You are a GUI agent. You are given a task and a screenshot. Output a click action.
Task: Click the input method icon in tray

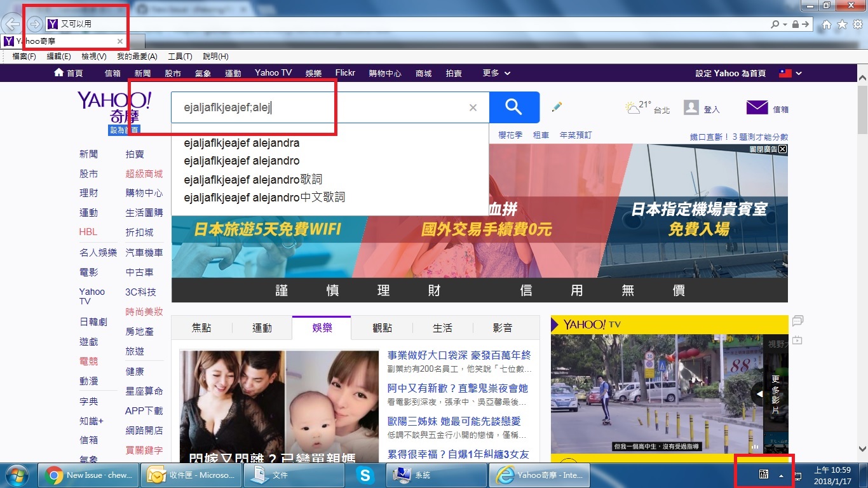pos(764,474)
